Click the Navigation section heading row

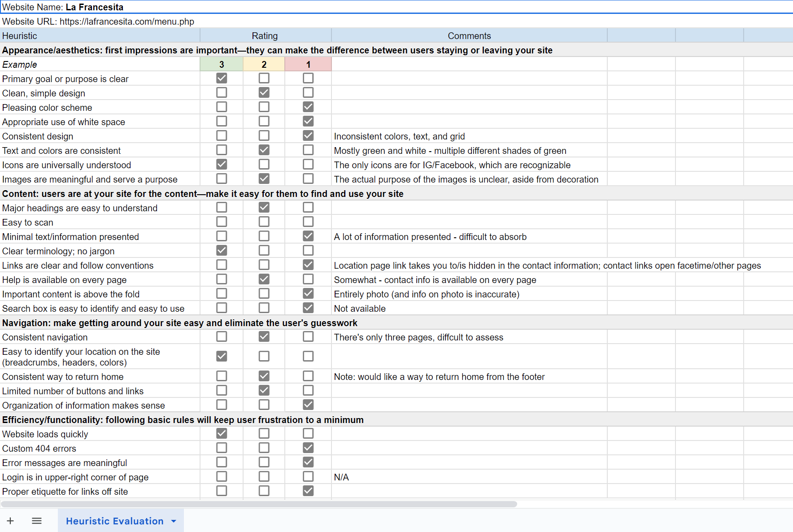pos(396,323)
